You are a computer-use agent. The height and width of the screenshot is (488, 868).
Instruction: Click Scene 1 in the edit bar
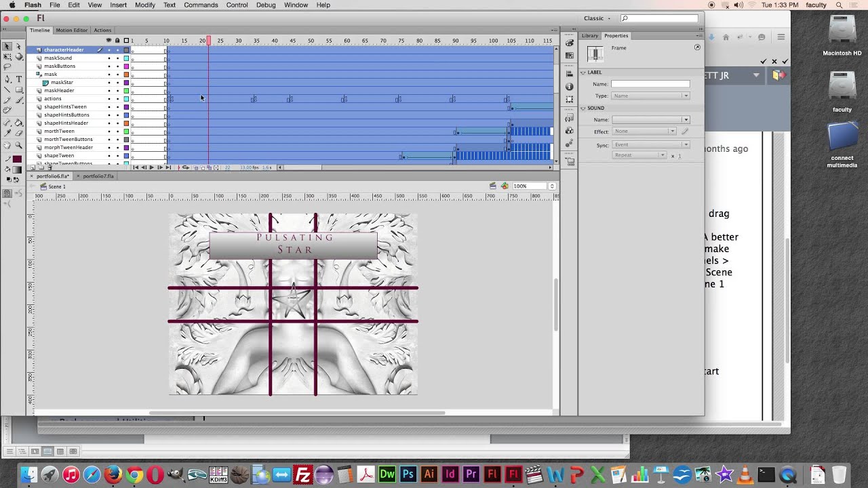(57, 186)
